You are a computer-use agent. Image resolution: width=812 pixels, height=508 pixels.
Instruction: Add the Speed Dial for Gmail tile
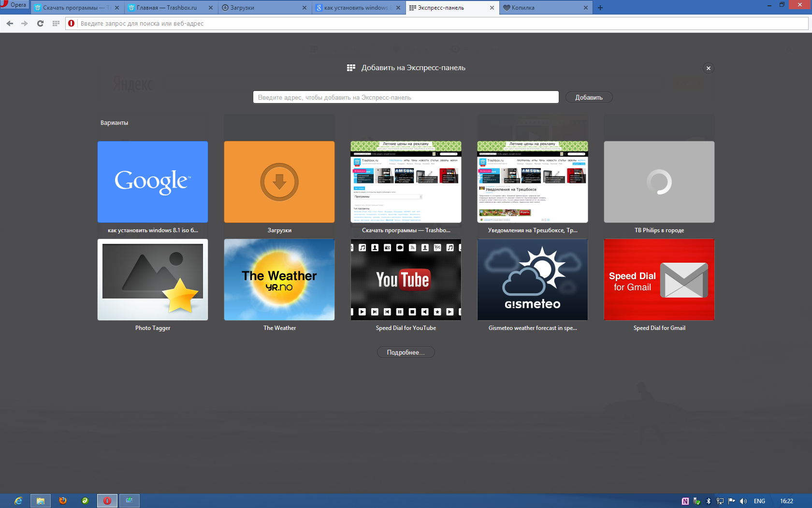(x=659, y=280)
